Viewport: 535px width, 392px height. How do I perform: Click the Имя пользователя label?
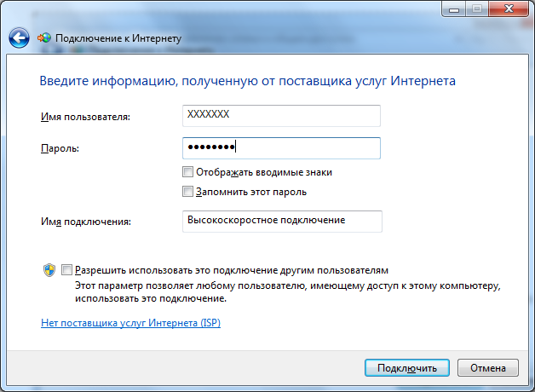click(x=86, y=117)
